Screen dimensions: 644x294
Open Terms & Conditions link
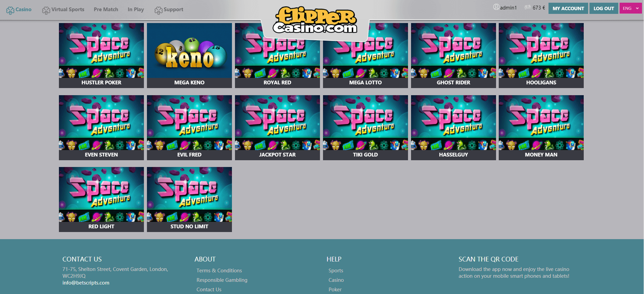pos(219,271)
